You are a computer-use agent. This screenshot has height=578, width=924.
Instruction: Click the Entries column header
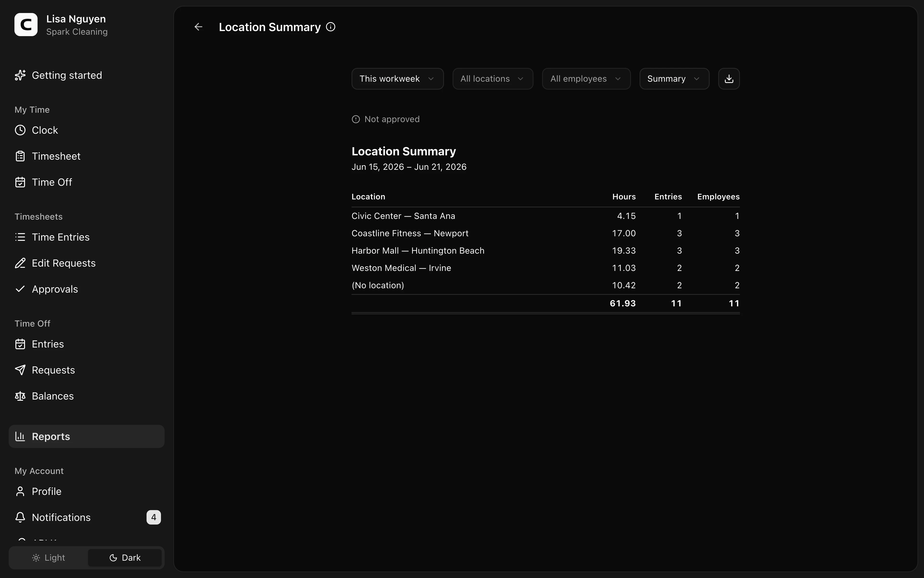coord(668,197)
